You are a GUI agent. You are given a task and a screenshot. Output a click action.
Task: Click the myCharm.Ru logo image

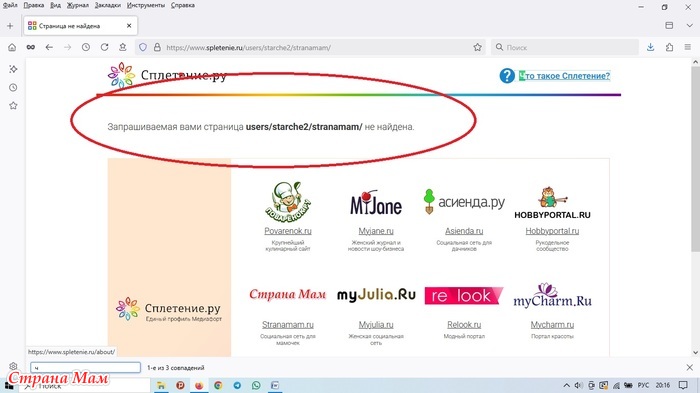point(552,296)
